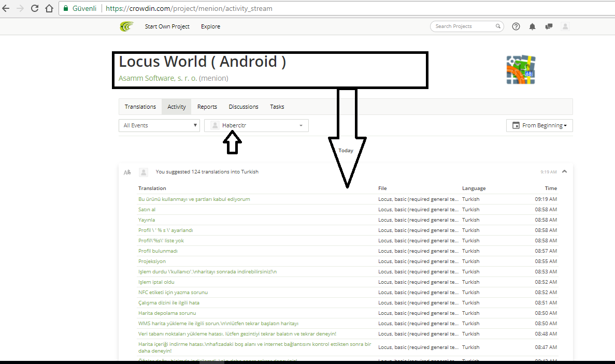Switch to the Reports tab
The height and width of the screenshot is (364, 615).
[207, 107]
